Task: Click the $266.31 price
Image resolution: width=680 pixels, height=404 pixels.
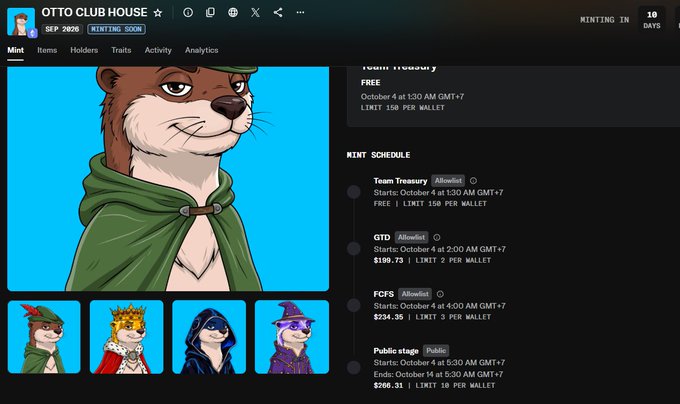Action: tap(388, 385)
